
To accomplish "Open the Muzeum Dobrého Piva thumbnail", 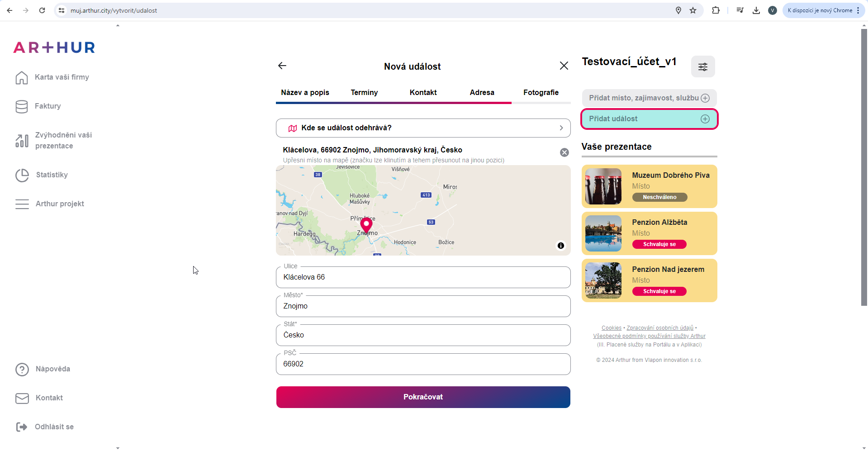I will click(603, 186).
